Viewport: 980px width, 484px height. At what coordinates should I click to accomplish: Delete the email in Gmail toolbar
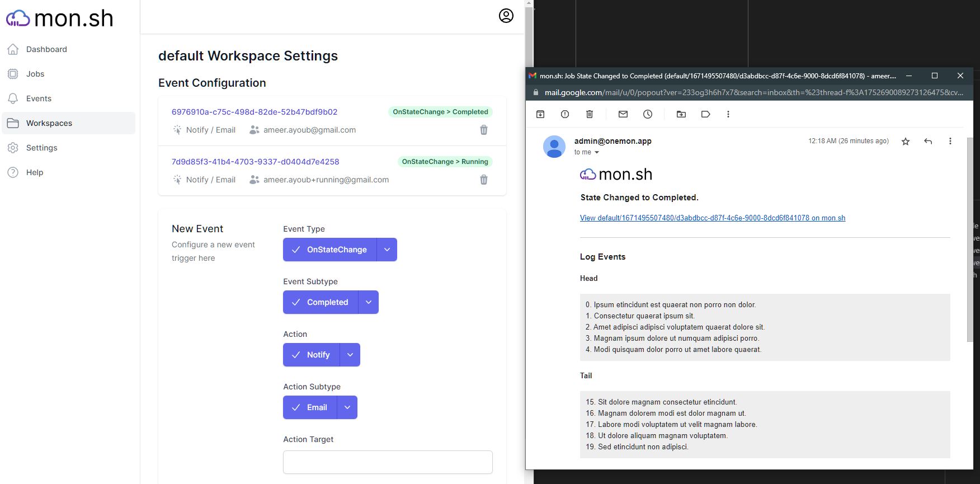pyautogui.click(x=590, y=114)
